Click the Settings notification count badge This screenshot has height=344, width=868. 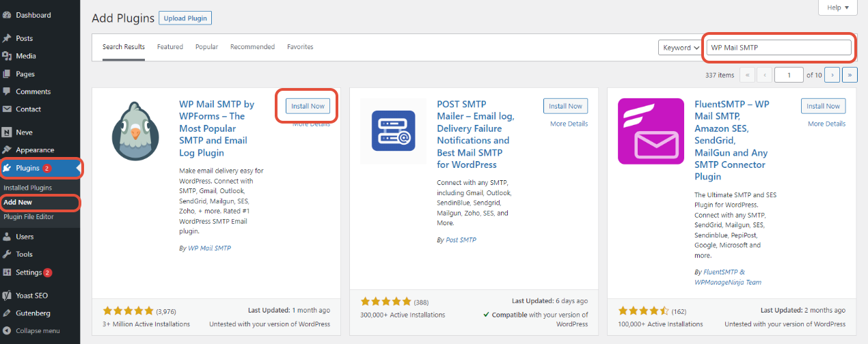48,272
